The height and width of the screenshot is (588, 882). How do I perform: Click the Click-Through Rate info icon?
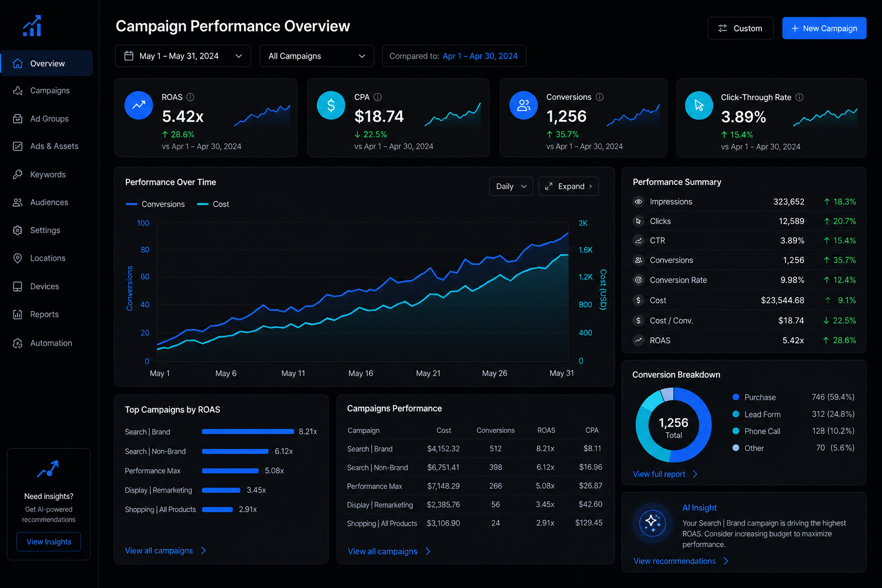coord(800,97)
